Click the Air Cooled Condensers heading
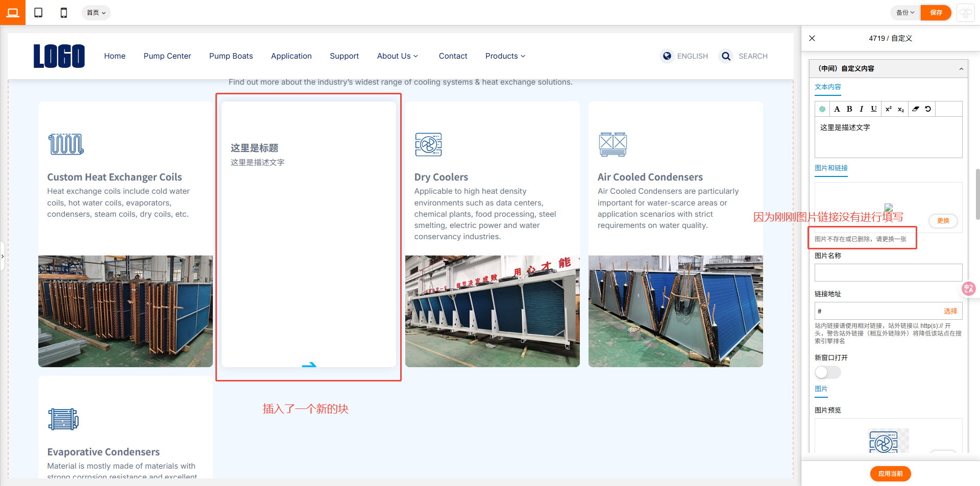The width and height of the screenshot is (980, 486). (x=650, y=177)
